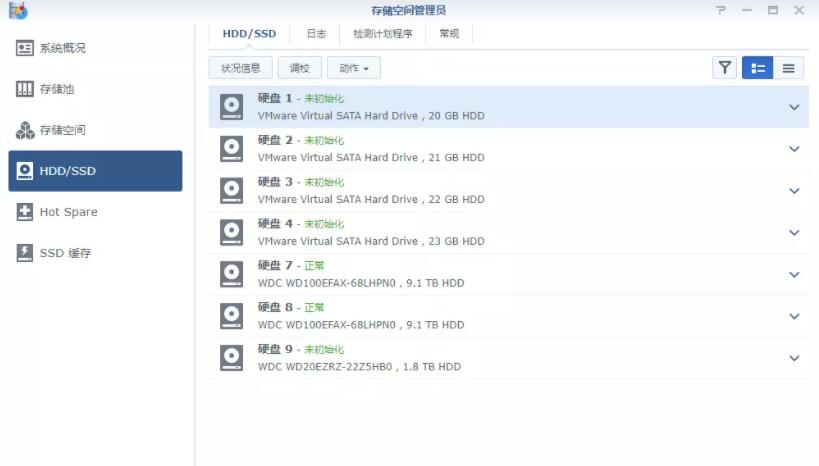This screenshot has width=819, height=466.
Task: Switch to the HDD/SSD tab
Action: pyautogui.click(x=249, y=34)
